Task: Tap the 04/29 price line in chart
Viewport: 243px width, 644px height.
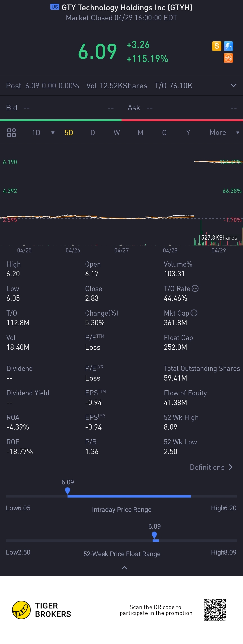Action: (218, 162)
